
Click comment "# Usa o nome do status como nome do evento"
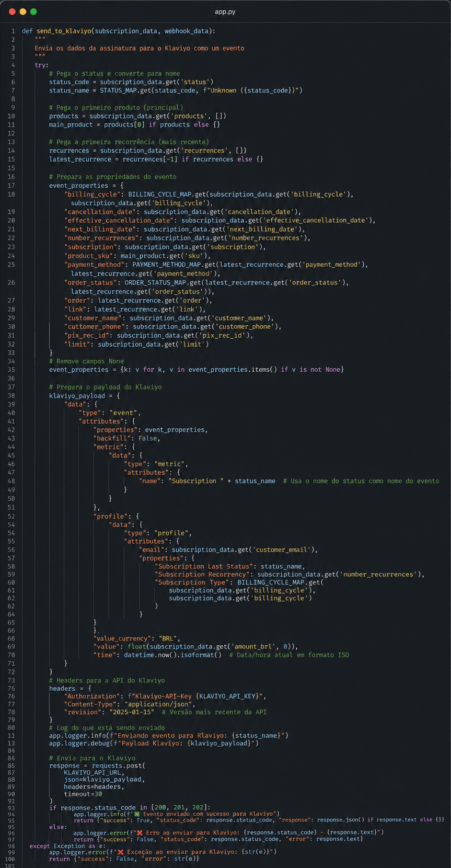click(361, 481)
